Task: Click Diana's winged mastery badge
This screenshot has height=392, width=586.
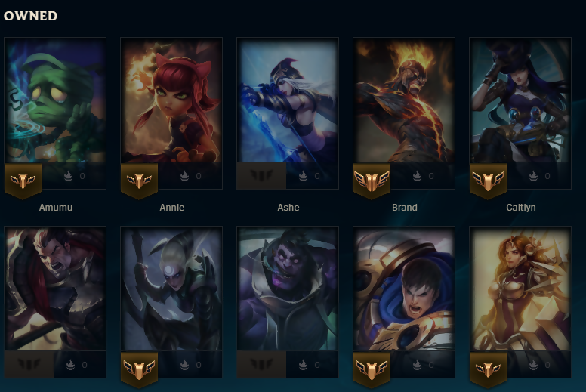Action: click(139, 369)
